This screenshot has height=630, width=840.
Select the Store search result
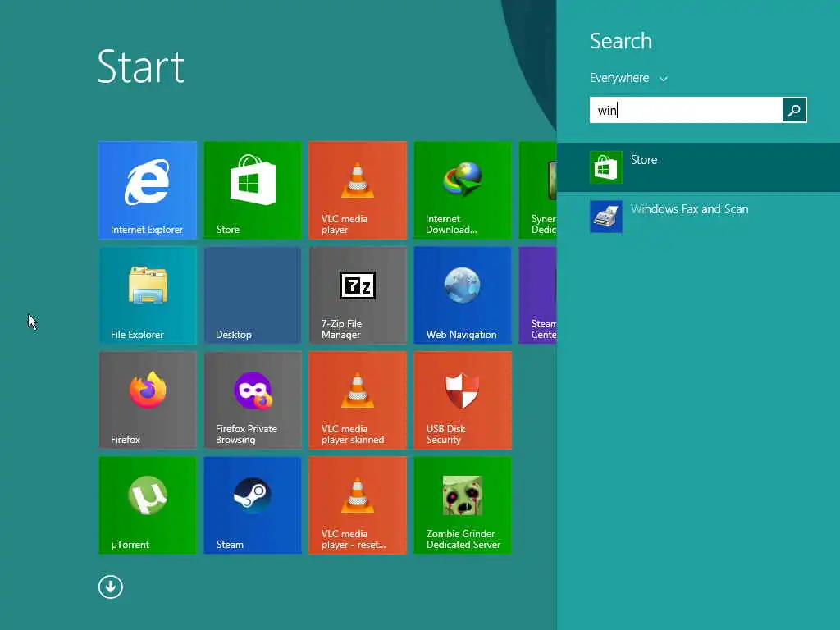tap(699, 167)
